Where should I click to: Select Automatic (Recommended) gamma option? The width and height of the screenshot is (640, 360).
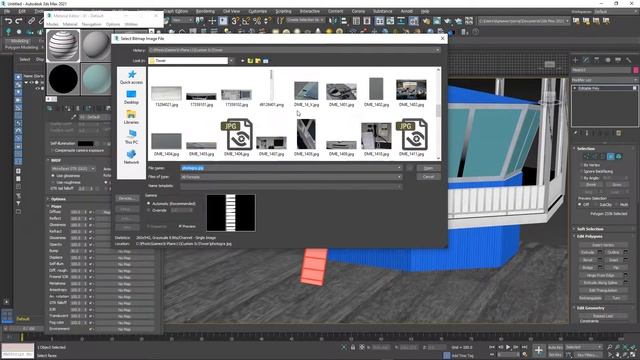coord(171,203)
